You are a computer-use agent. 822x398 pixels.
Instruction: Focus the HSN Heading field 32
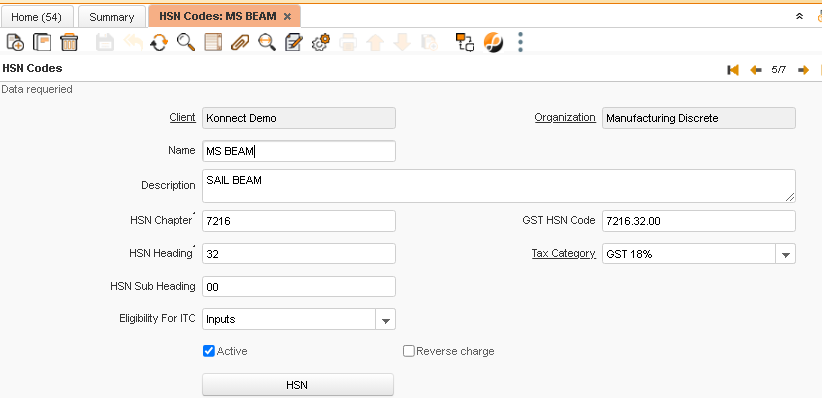pyautogui.click(x=299, y=254)
